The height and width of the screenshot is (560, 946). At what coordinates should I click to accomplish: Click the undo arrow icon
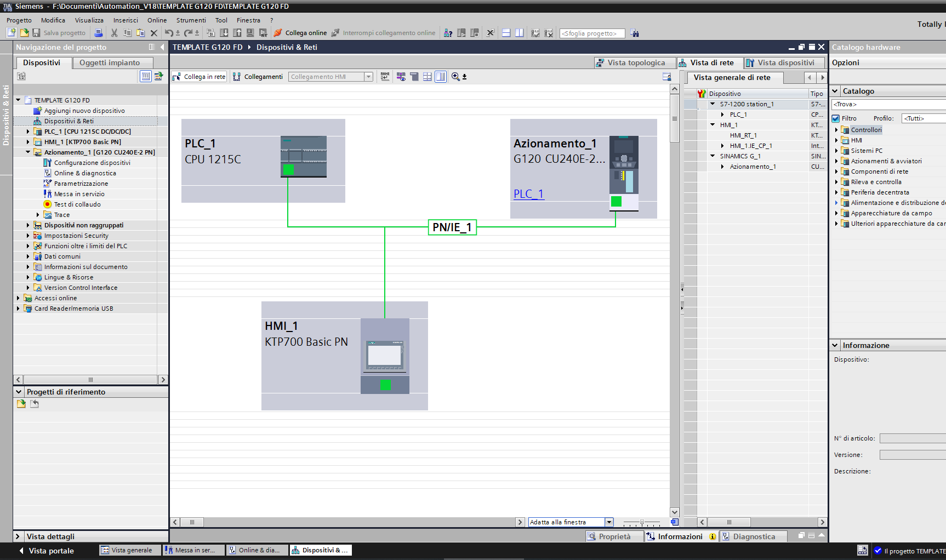(x=168, y=33)
